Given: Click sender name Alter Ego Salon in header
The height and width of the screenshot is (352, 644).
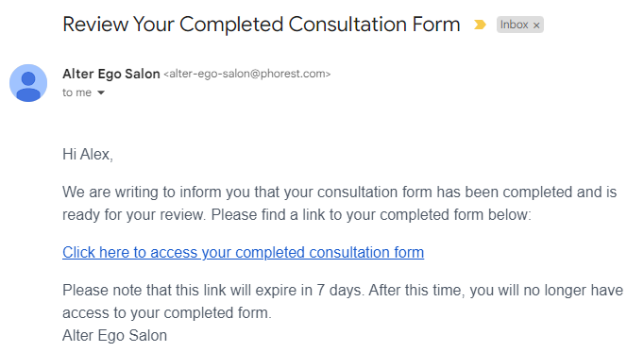Looking at the screenshot, I should click(111, 74).
